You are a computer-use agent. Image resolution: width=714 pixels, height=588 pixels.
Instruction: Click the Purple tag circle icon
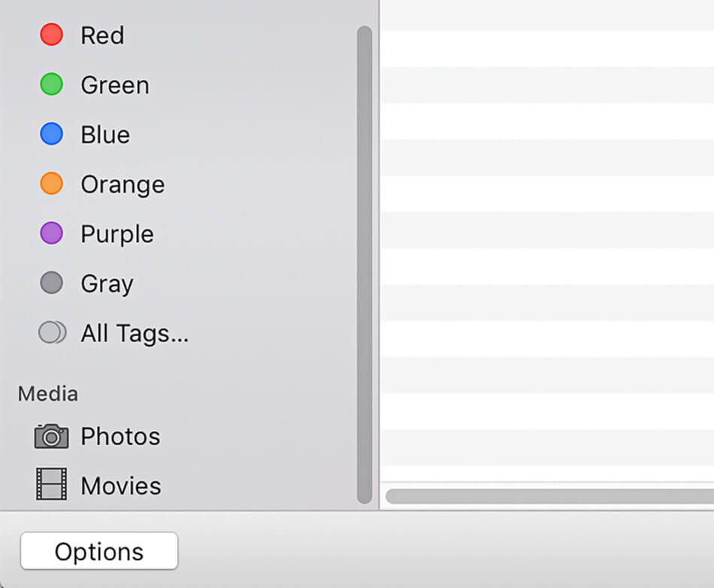pos(50,233)
